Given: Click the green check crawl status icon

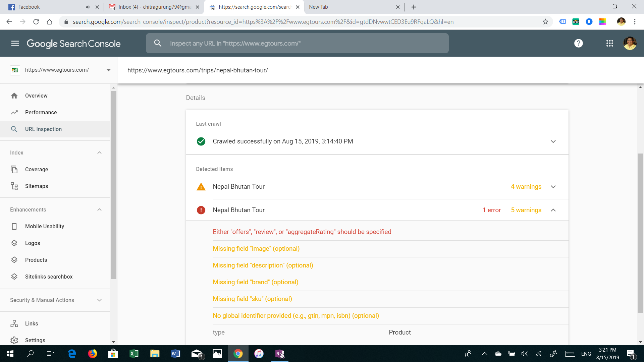Looking at the screenshot, I should [x=201, y=141].
